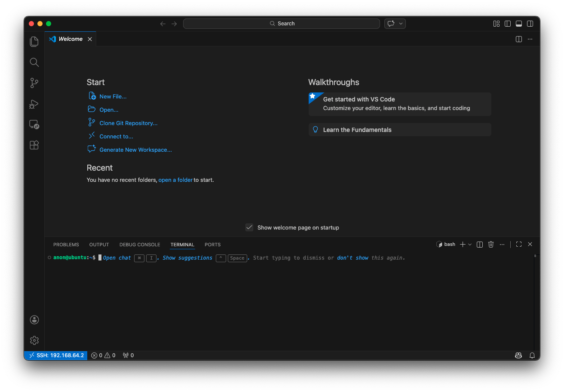The width and height of the screenshot is (564, 392).
Task: Toggle the bottom panel layout button
Action: (x=519, y=24)
